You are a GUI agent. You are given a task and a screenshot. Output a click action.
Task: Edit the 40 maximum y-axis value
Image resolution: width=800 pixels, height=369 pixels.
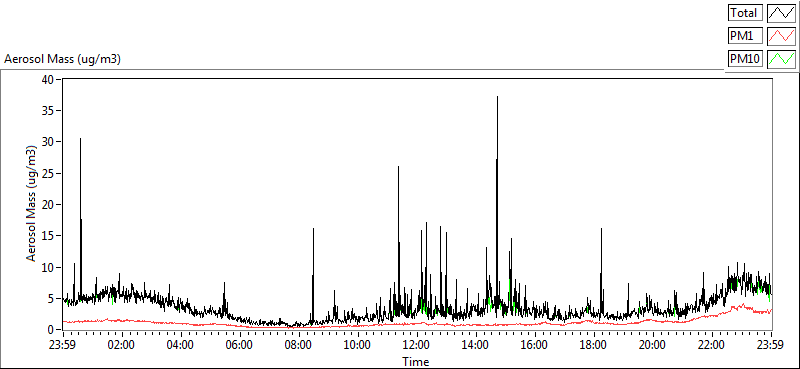(x=47, y=80)
